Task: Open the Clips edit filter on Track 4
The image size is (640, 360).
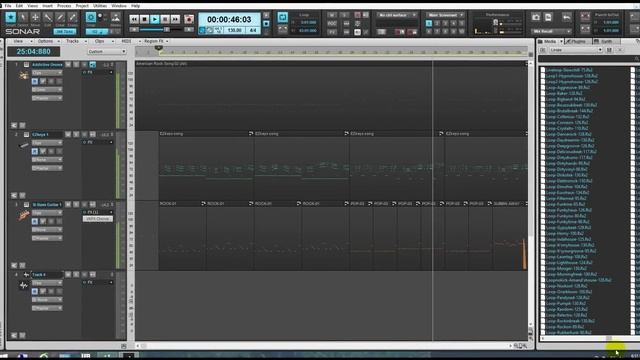Action: pos(47,282)
